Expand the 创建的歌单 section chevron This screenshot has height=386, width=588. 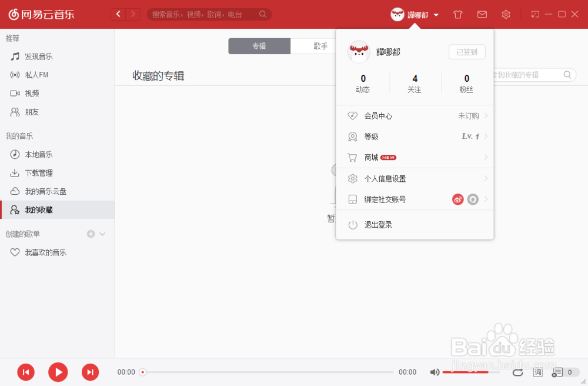click(101, 234)
